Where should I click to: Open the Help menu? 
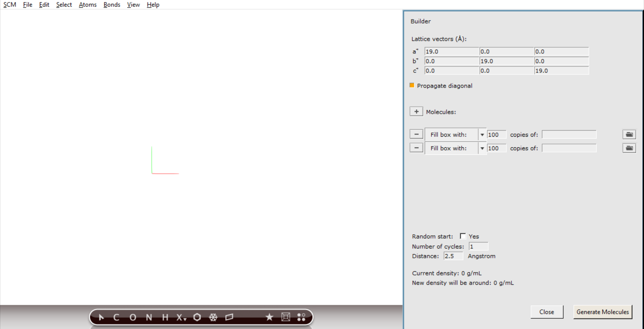click(x=153, y=5)
